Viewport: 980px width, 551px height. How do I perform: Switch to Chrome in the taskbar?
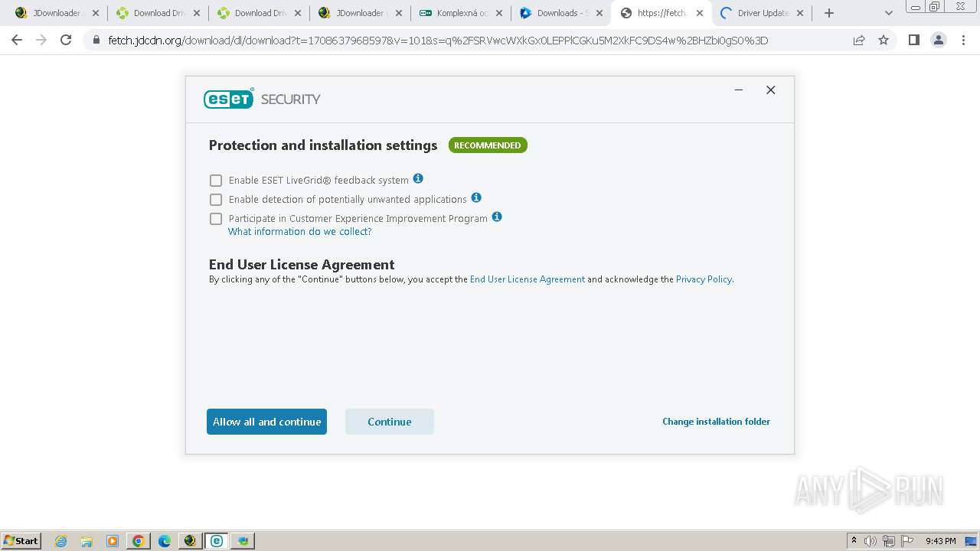click(x=139, y=541)
